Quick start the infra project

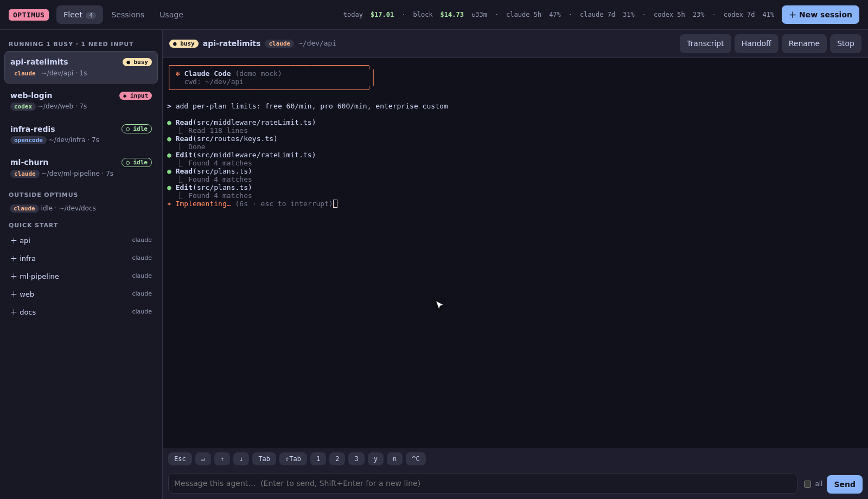point(81,258)
